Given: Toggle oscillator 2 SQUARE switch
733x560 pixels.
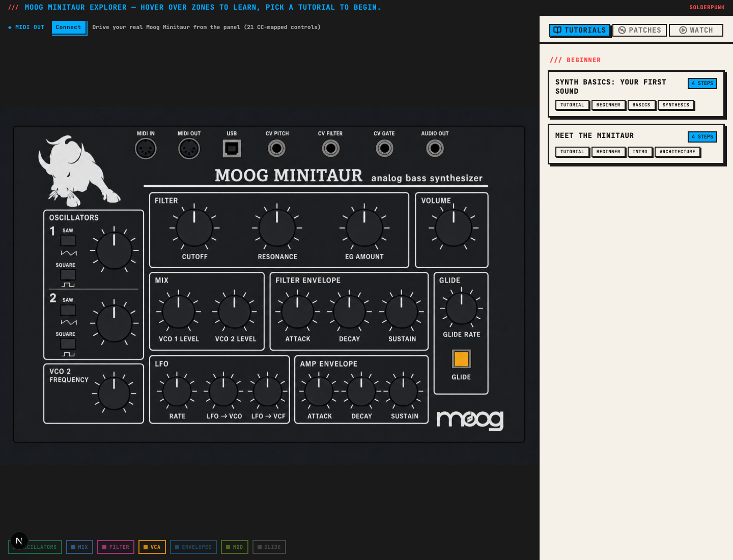Looking at the screenshot, I should (68, 344).
